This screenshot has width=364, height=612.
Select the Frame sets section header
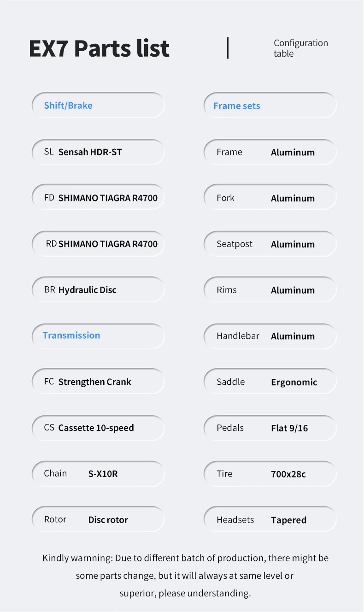click(x=270, y=106)
